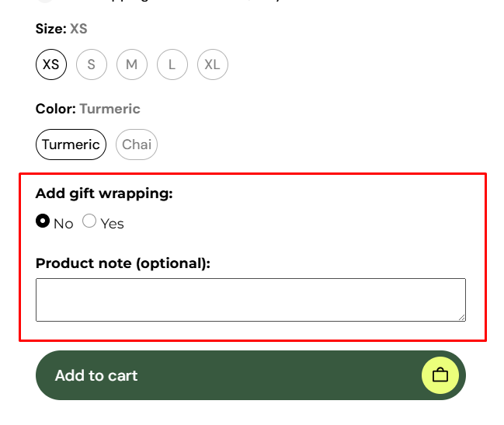Viewport: 504px width, 425px height.
Task: Click the shopping bag icon
Action: click(440, 375)
